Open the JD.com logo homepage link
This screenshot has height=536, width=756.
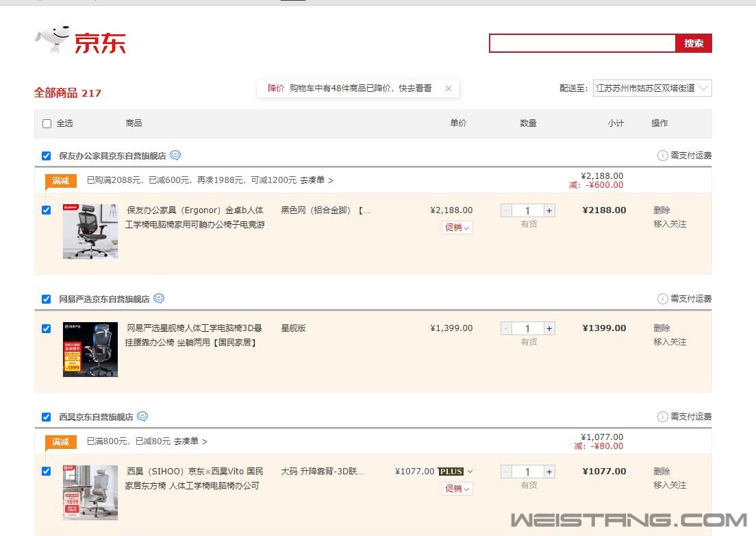coord(81,40)
